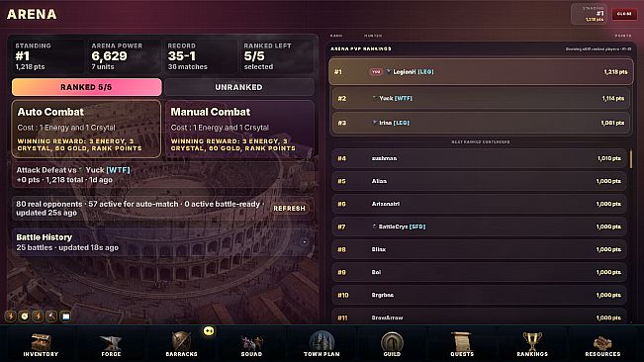This screenshot has height=362, width=644.
Task: Click the rankings list scrollbar
Action: 631,158
